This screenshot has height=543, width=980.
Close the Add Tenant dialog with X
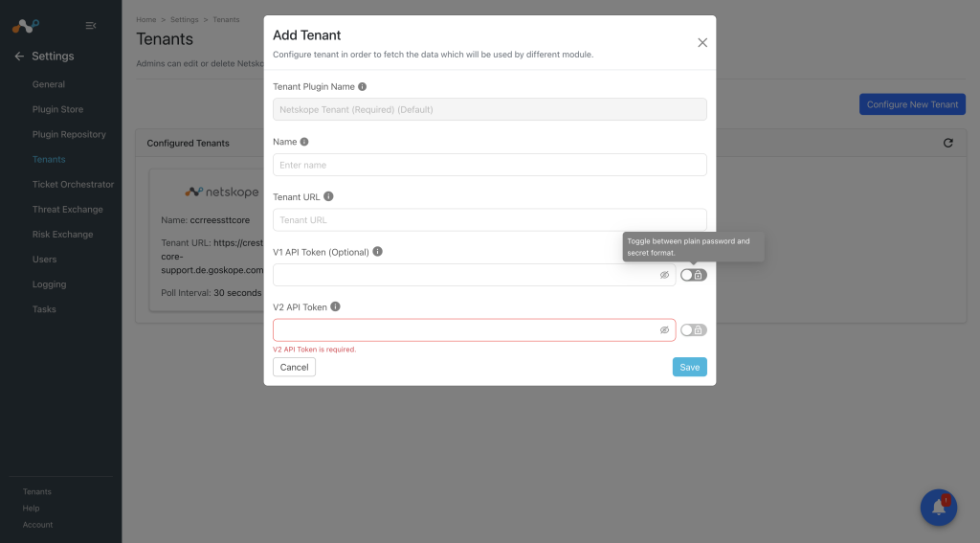[702, 42]
